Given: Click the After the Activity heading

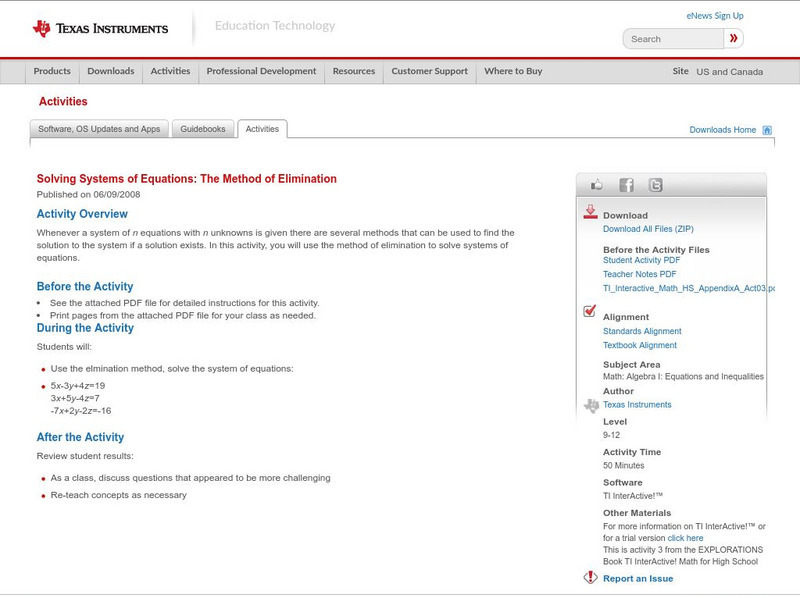Looking at the screenshot, I should tap(80, 437).
